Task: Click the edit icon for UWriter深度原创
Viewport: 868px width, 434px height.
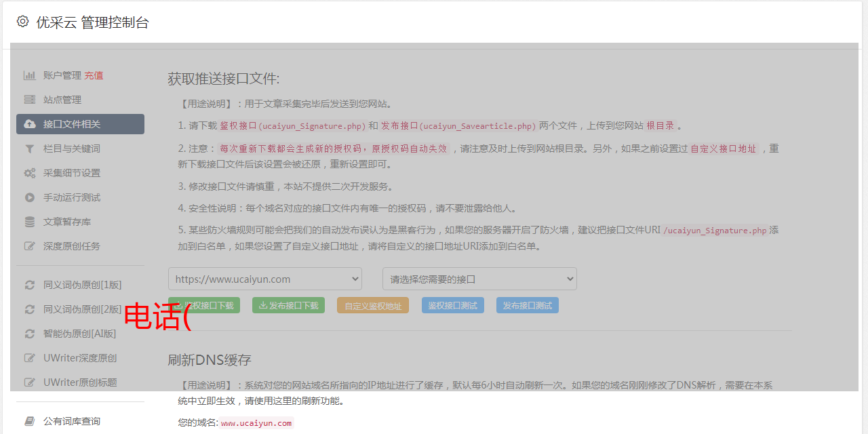Action: pos(30,358)
